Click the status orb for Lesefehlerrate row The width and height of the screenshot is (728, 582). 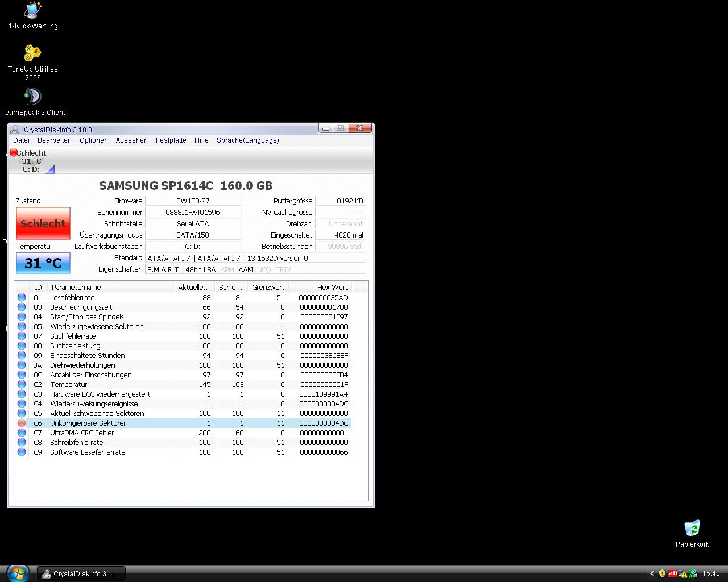pos(22,297)
